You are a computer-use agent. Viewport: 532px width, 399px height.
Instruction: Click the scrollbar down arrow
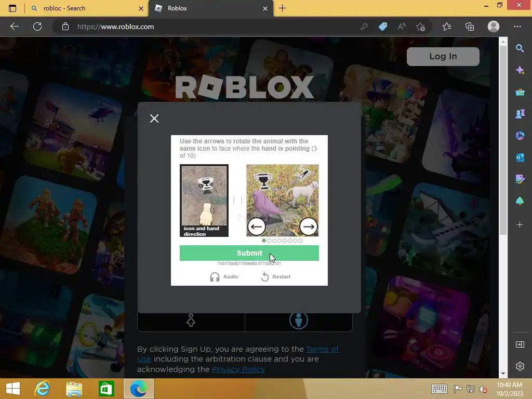click(x=503, y=374)
